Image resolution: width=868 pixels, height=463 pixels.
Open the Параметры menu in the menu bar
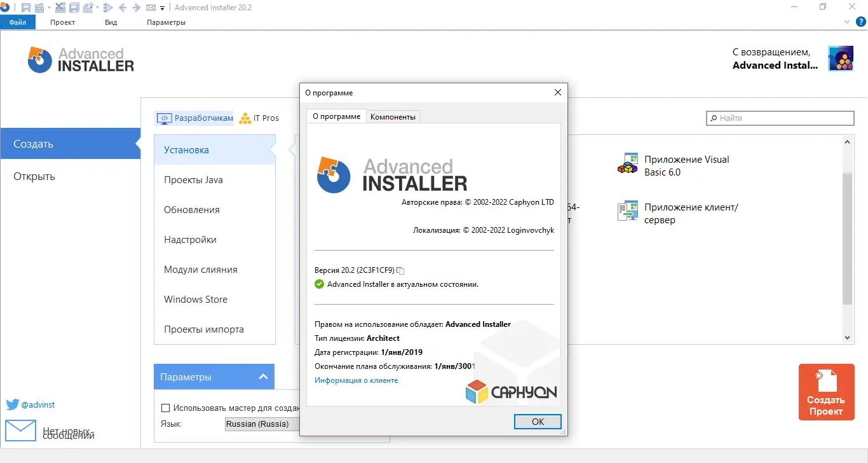click(x=166, y=22)
